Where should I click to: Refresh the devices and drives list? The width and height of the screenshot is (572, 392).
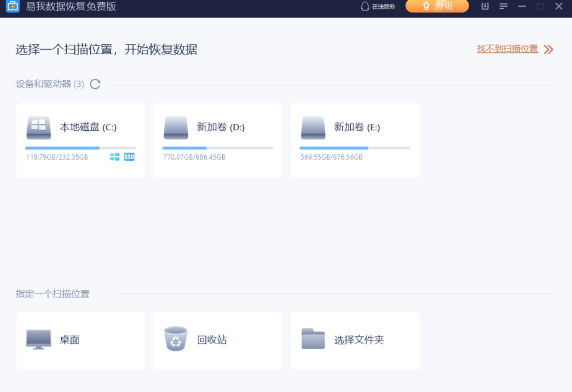point(95,84)
